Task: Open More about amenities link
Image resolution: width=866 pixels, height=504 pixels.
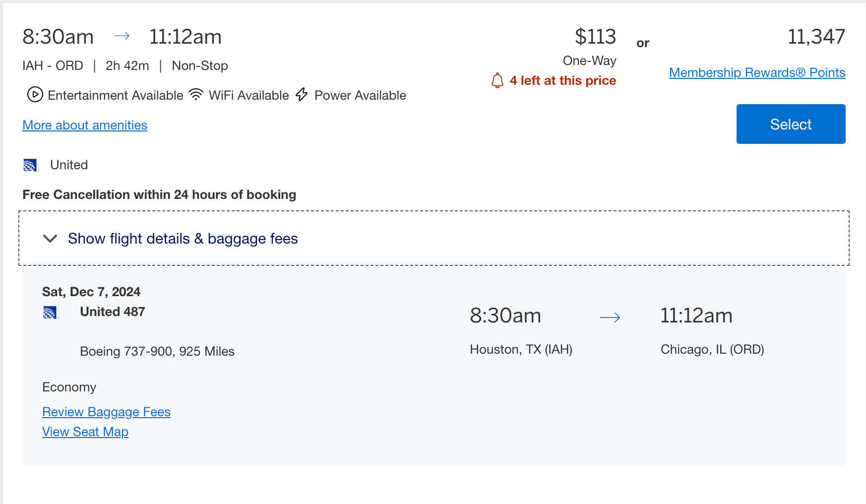Action: [x=85, y=125]
